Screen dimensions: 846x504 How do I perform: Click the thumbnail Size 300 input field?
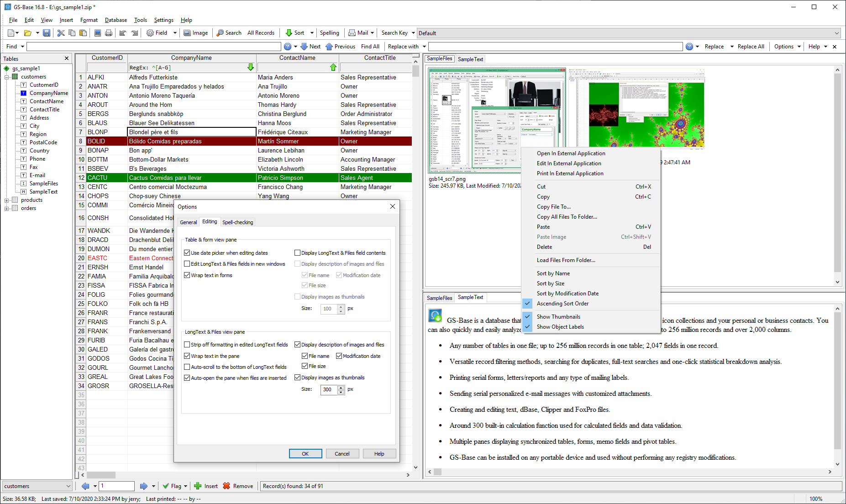point(329,389)
